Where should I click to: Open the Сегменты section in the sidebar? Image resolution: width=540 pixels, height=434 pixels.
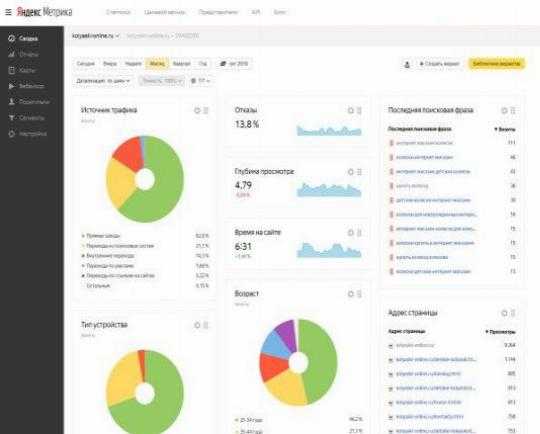pyautogui.click(x=27, y=118)
